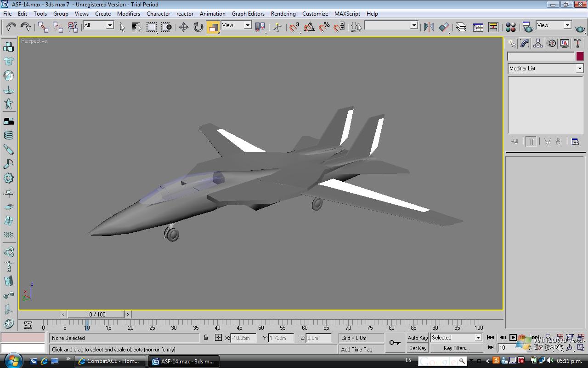Click the highlighted Select and Scale tool
The image size is (588, 368).
pos(213,27)
